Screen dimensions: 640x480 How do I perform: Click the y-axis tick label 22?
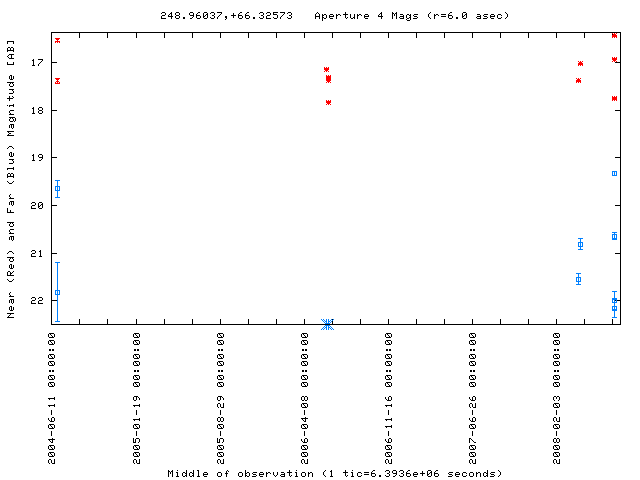click(37, 300)
